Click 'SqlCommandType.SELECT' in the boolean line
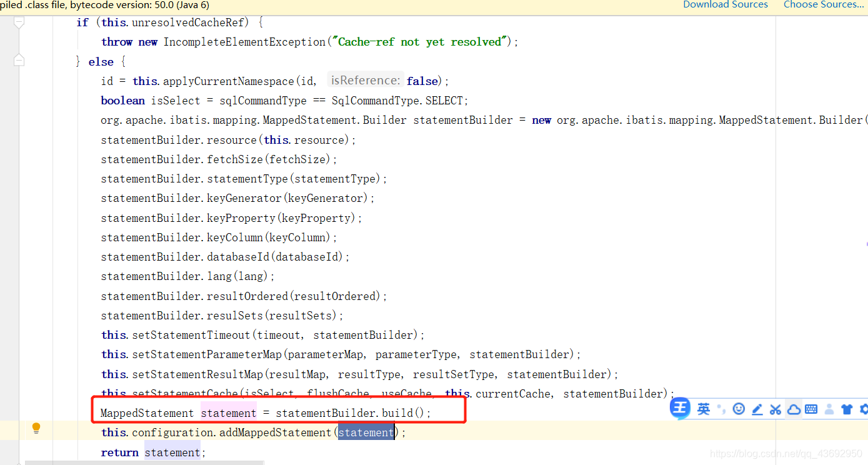This screenshot has height=465, width=868. [x=397, y=101]
